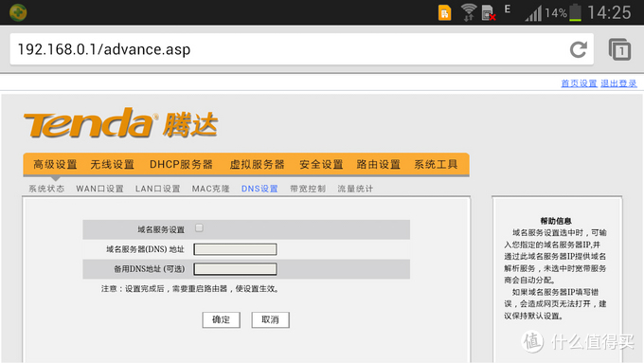Enable the 域名服务设置 checkbox
The height and width of the screenshot is (363, 644).
click(199, 227)
